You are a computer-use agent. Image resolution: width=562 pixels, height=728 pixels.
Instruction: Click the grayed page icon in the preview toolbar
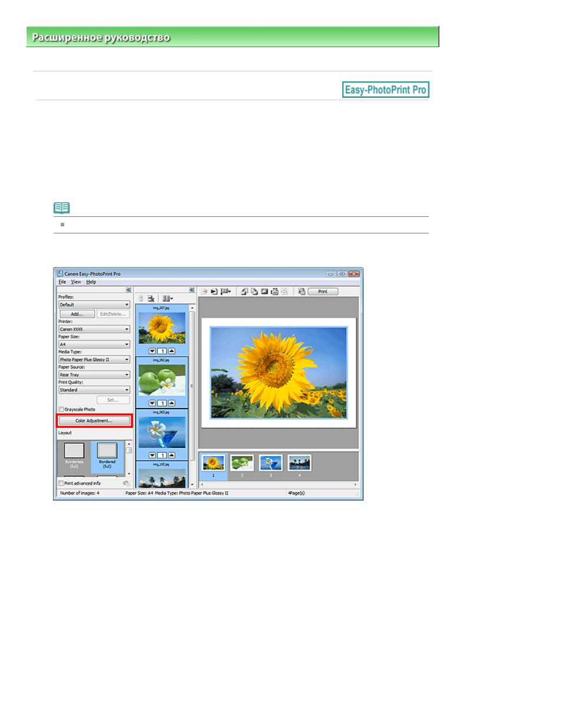point(204,291)
